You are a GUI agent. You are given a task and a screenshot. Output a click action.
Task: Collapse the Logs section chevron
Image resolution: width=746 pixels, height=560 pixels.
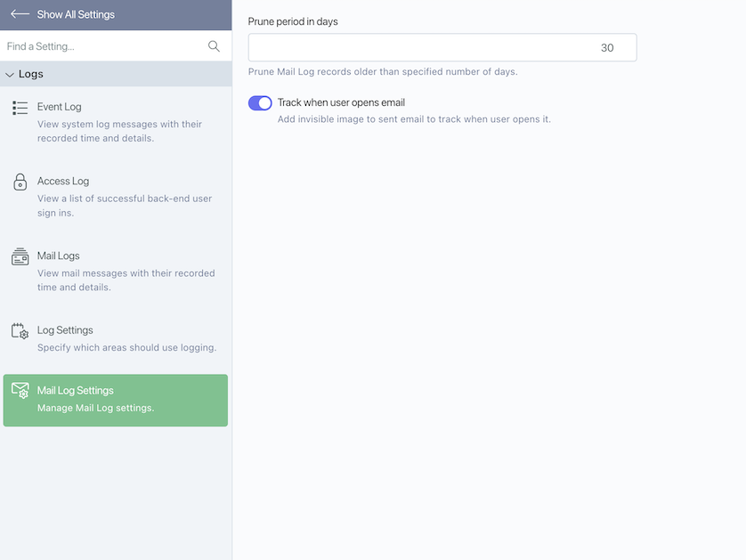[x=10, y=75]
